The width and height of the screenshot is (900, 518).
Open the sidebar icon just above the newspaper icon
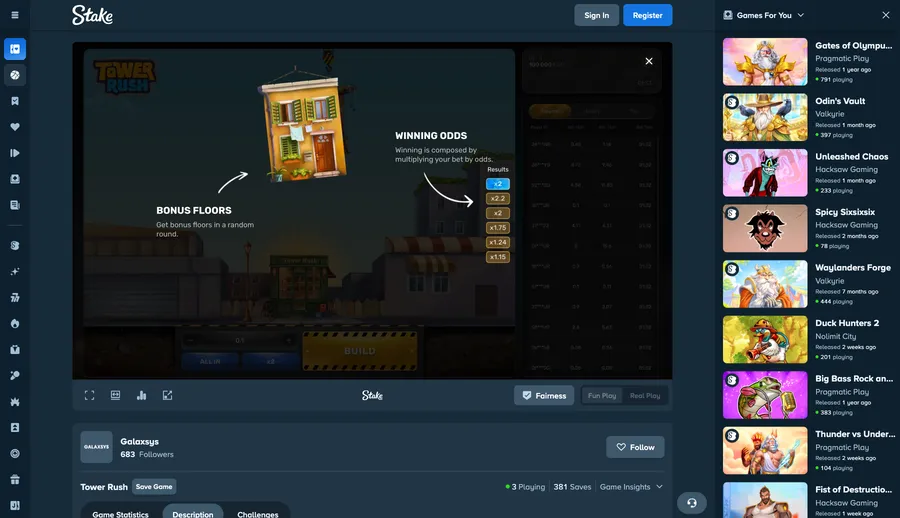[x=15, y=179]
